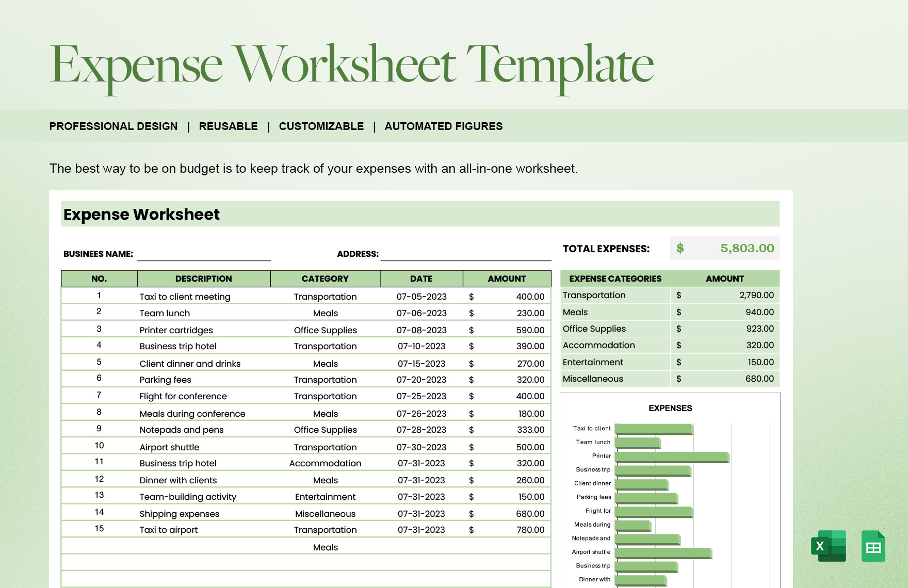This screenshot has width=908, height=588.
Task: Open the Microsoft Excel format icon
Action: (x=829, y=547)
